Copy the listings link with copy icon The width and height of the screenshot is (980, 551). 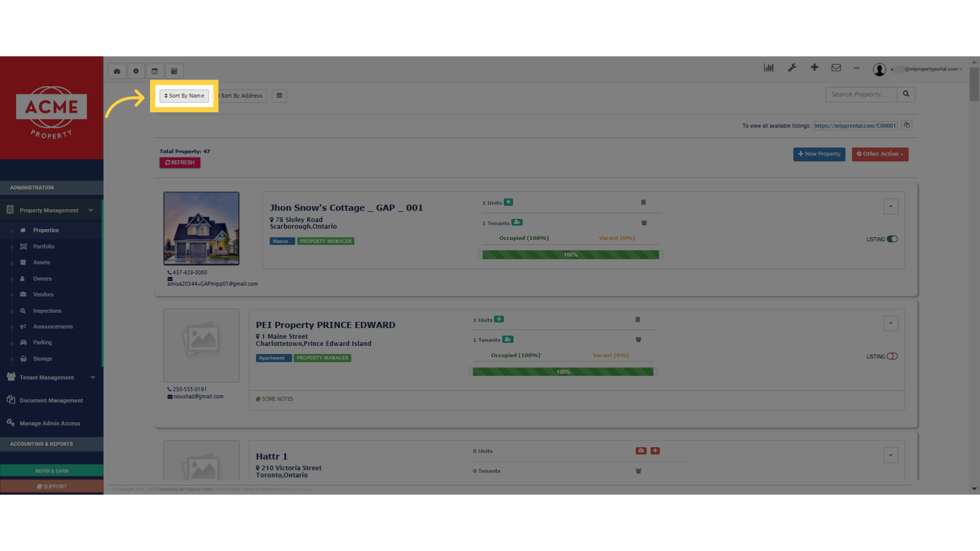pos(906,126)
